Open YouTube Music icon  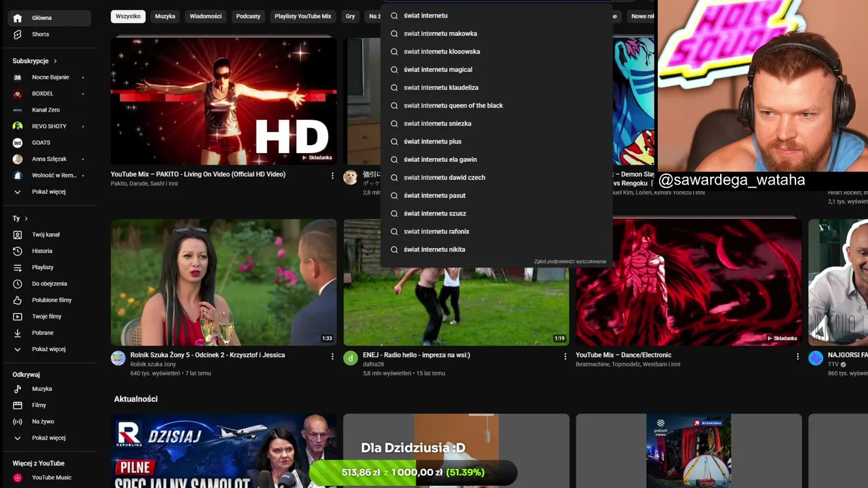(x=18, y=478)
